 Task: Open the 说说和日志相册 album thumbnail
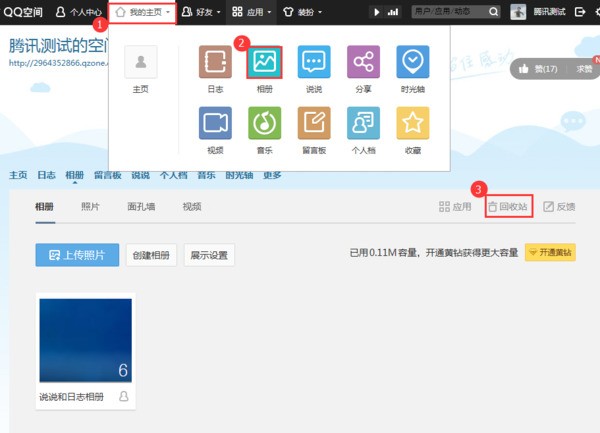(86, 340)
